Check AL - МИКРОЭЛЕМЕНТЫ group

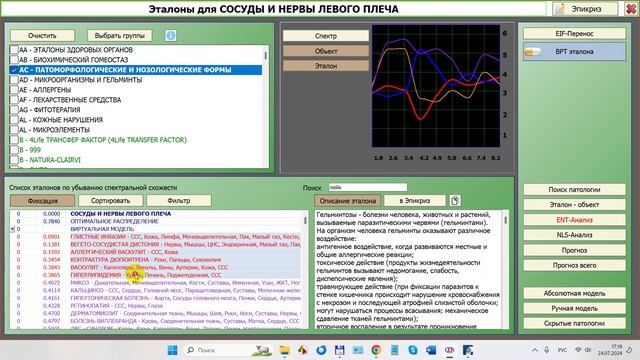click(x=14, y=130)
